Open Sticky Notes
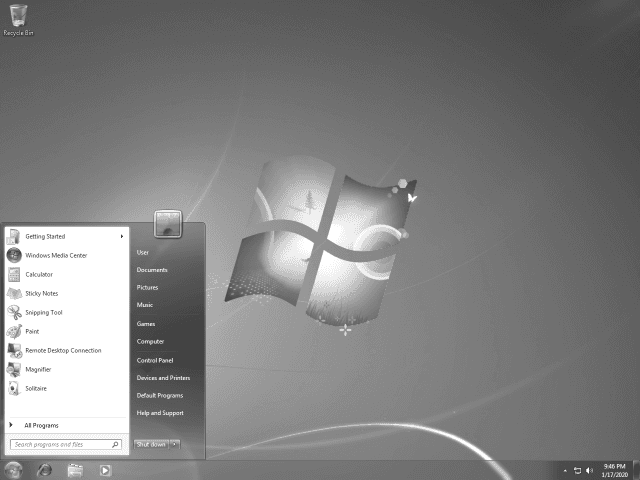 coord(41,293)
